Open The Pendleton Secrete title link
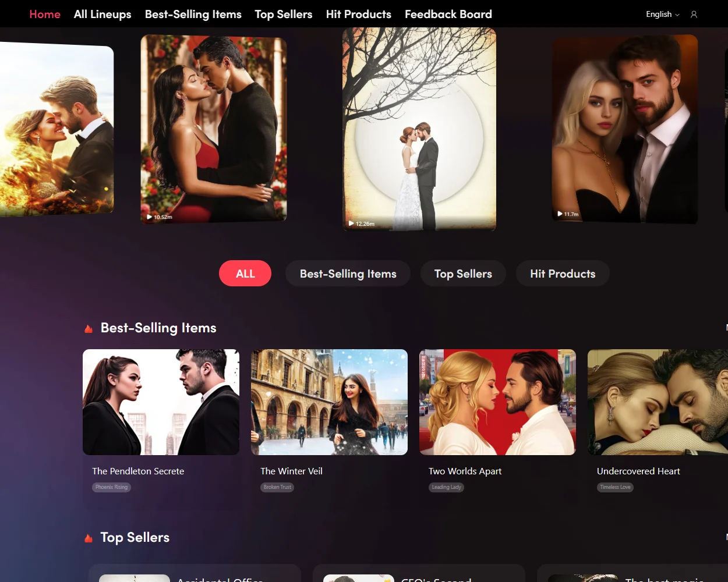This screenshot has height=582, width=728. point(138,471)
